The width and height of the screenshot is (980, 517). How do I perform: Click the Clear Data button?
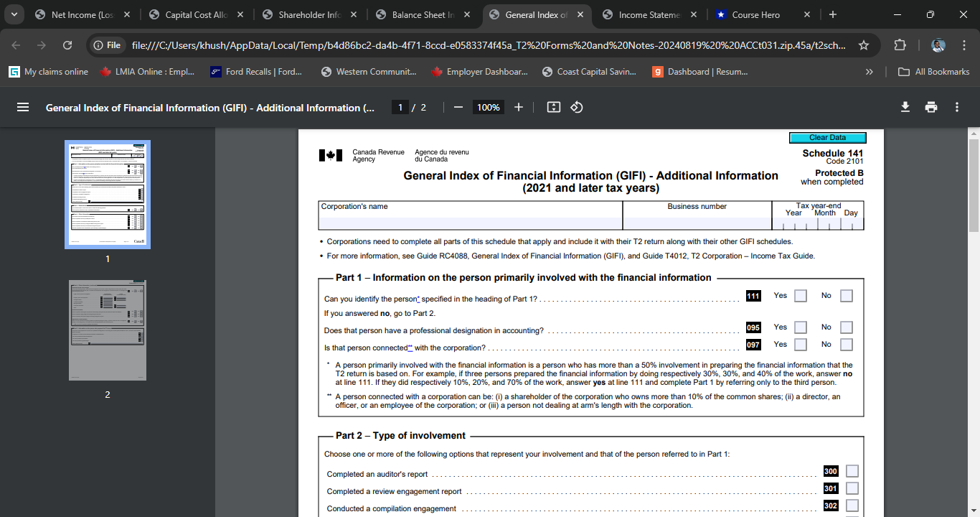pos(828,137)
